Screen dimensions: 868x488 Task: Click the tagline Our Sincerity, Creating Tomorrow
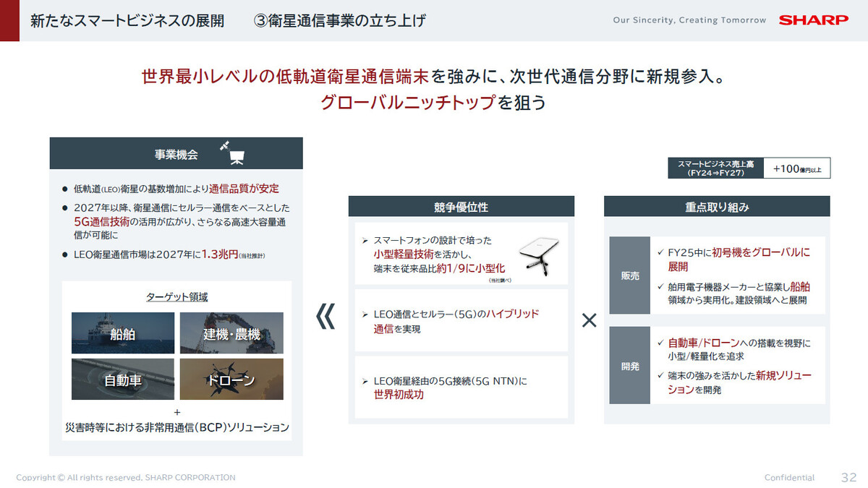pos(689,20)
